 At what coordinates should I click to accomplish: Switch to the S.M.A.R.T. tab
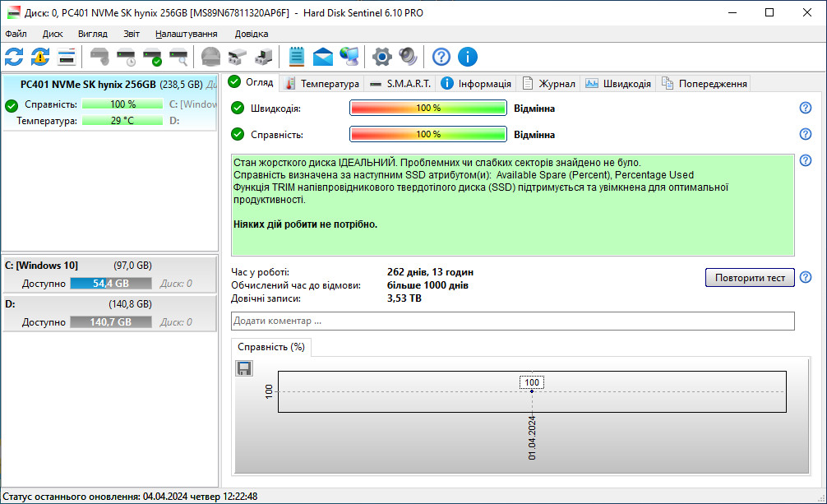[x=400, y=83]
